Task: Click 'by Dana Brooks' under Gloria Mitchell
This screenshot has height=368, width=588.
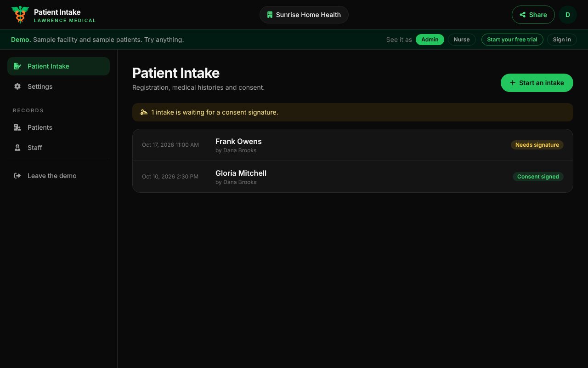Action: [x=236, y=182]
